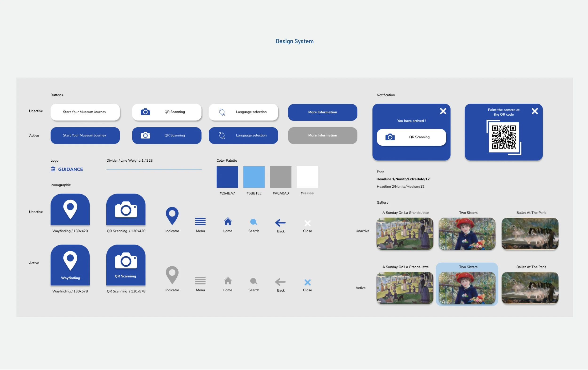Click the blue Menu hamburger icon

click(x=200, y=222)
